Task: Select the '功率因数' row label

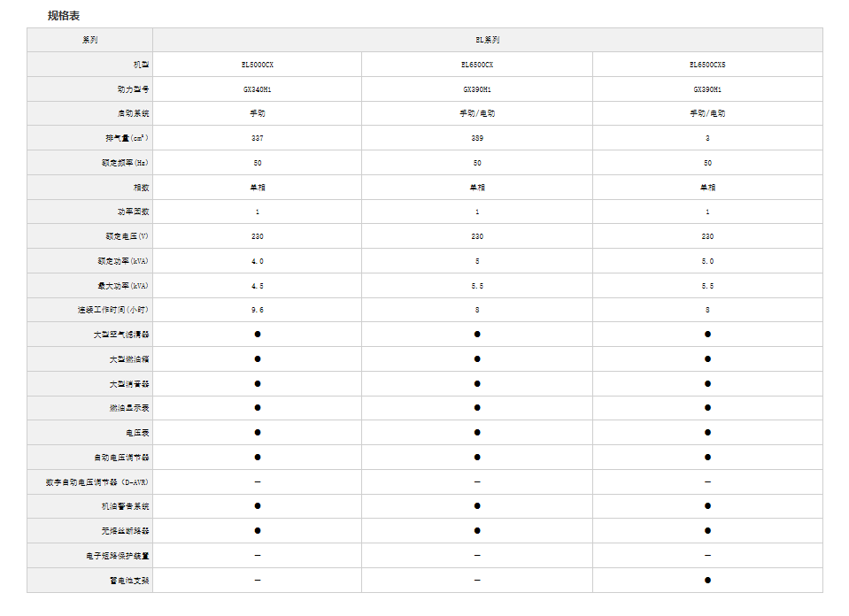Action: click(x=133, y=212)
